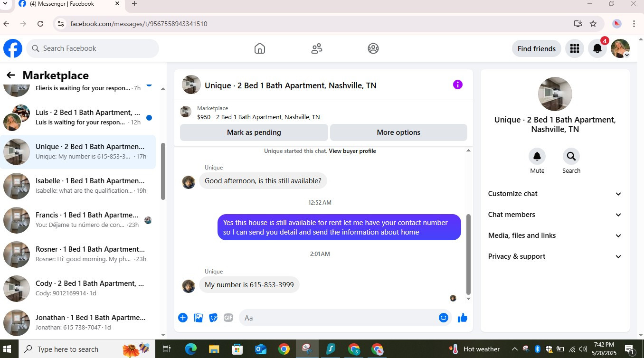This screenshot has height=358, width=644.
Task: Click the browser address bar URL
Action: click(139, 24)
